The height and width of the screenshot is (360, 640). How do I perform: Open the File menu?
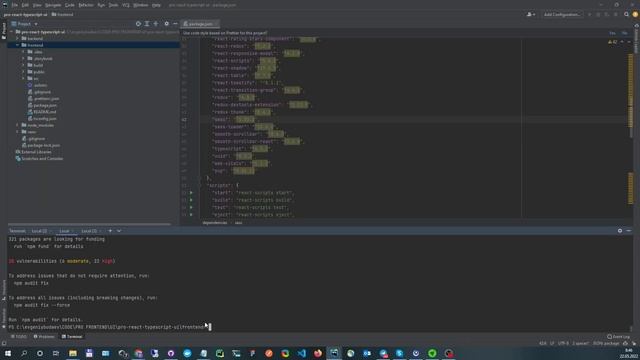point(15,5)
